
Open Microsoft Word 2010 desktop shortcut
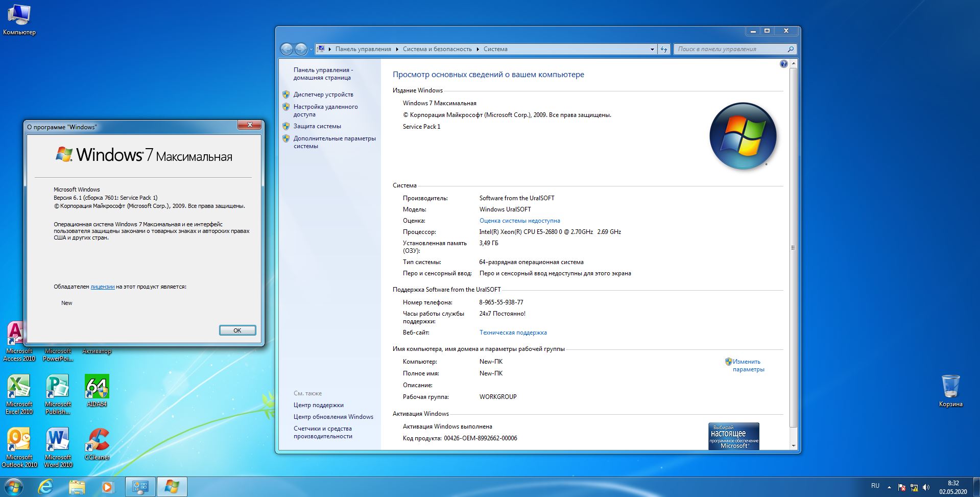pyautogui.click(x=58, y=447)
